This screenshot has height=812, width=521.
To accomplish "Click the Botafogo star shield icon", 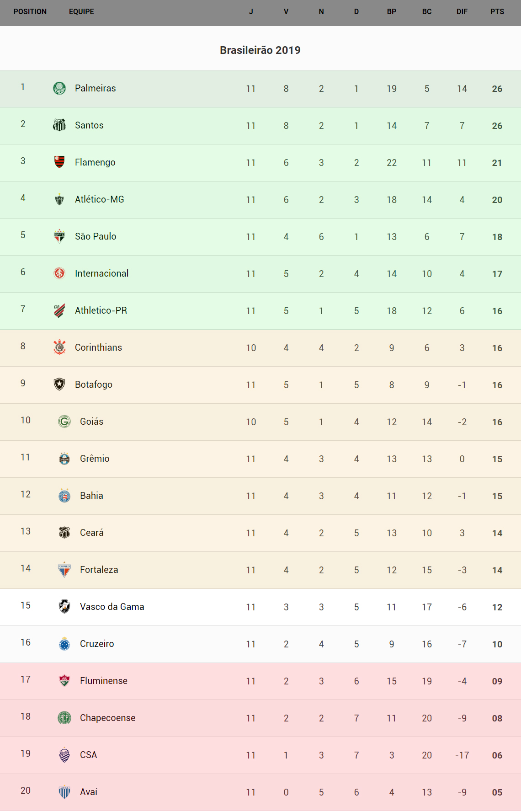I will (x=59, y=384).
